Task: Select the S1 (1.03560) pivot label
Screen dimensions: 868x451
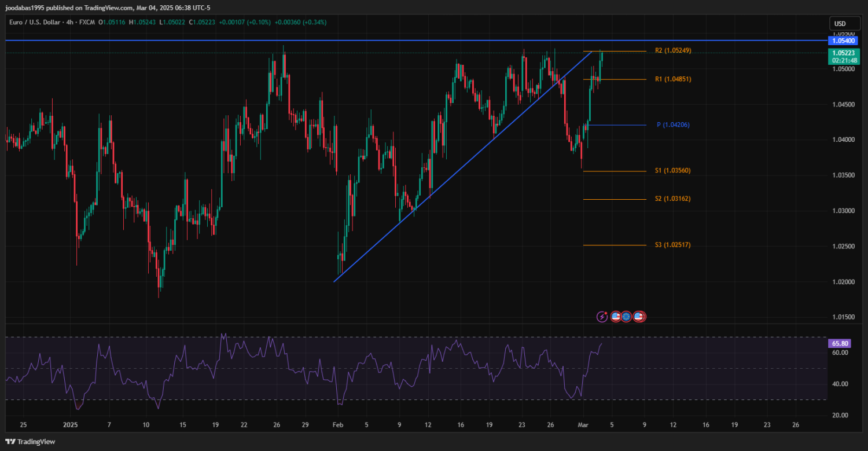Action: point(673,171)
